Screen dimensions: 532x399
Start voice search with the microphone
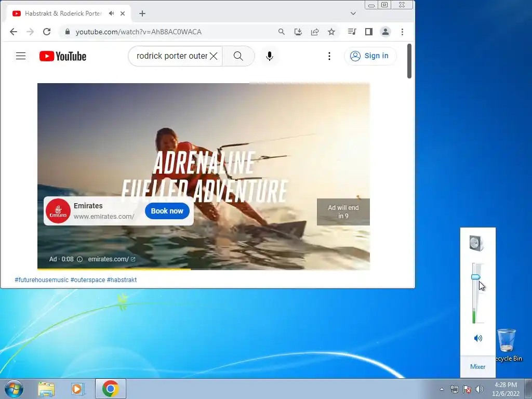point(270,56)
